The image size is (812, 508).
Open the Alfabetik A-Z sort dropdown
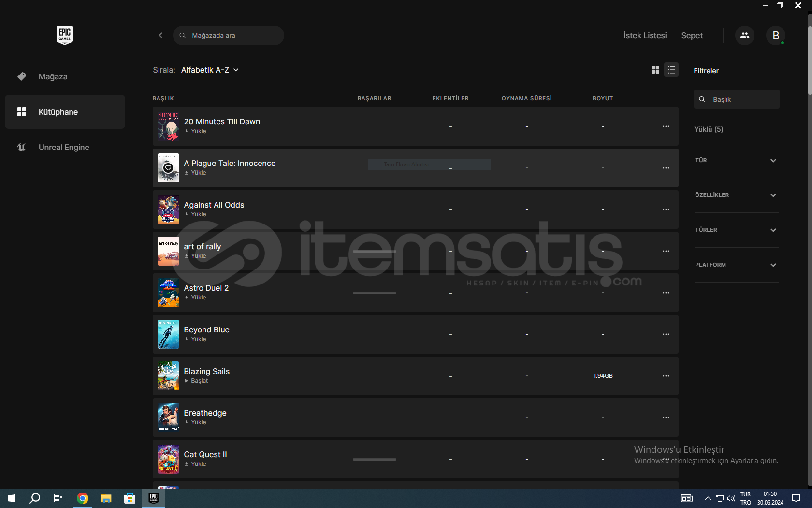pyautogui.click(x=210, y=70)
